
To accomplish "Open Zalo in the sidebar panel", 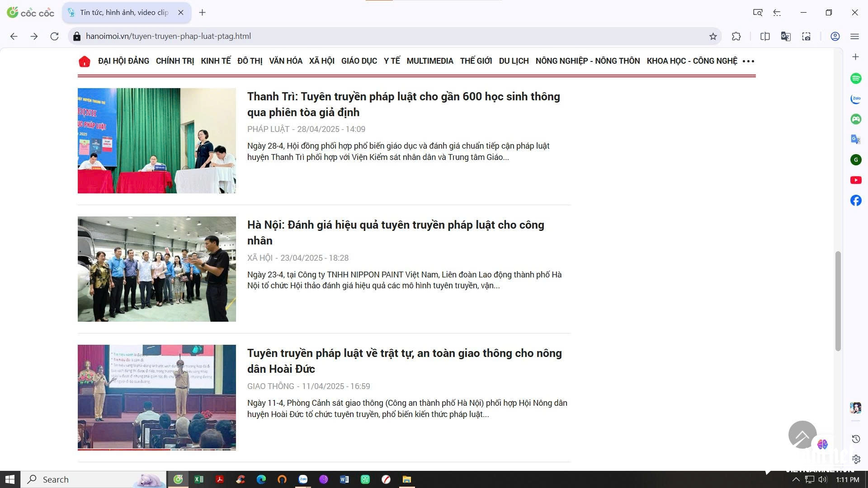I will [856, 99].
